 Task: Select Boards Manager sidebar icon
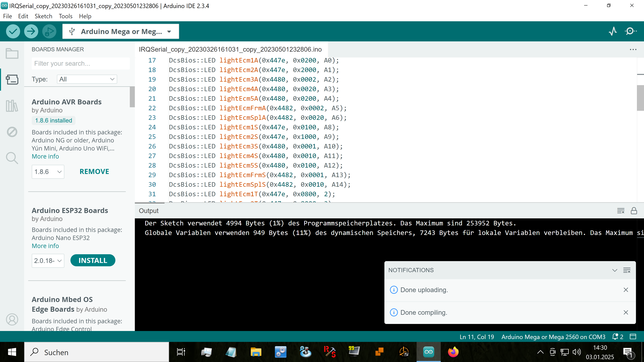12,80
